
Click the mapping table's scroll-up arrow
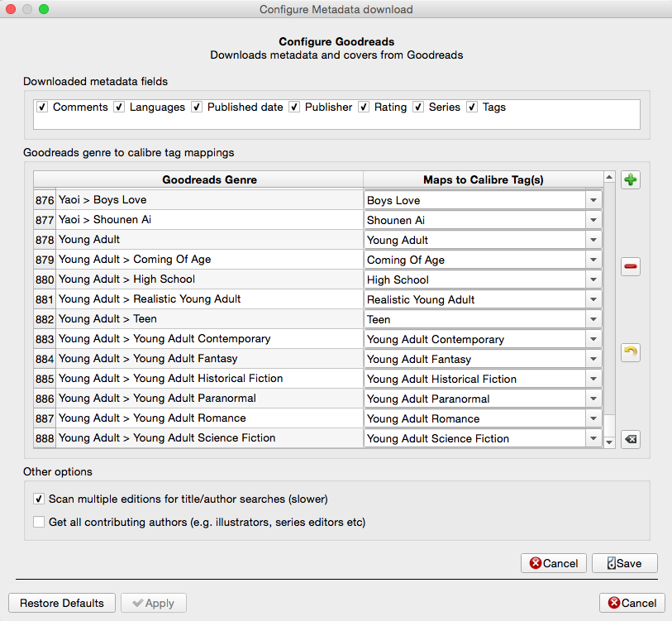tap(610, 178)
